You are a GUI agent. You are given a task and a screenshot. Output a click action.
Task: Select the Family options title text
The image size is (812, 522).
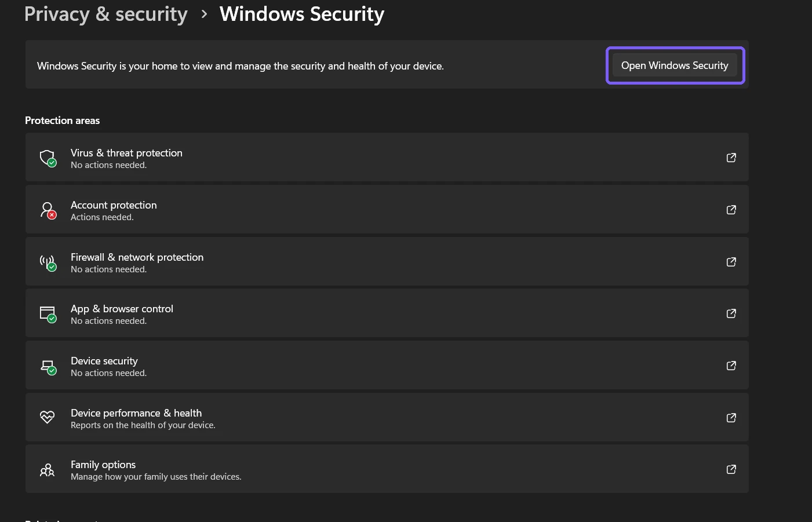(103, 465)
